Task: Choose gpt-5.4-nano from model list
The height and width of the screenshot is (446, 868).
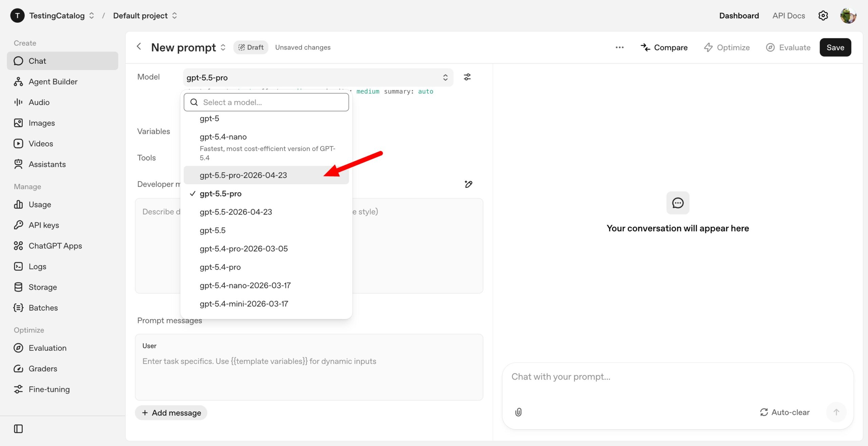Action: [223, 137]
